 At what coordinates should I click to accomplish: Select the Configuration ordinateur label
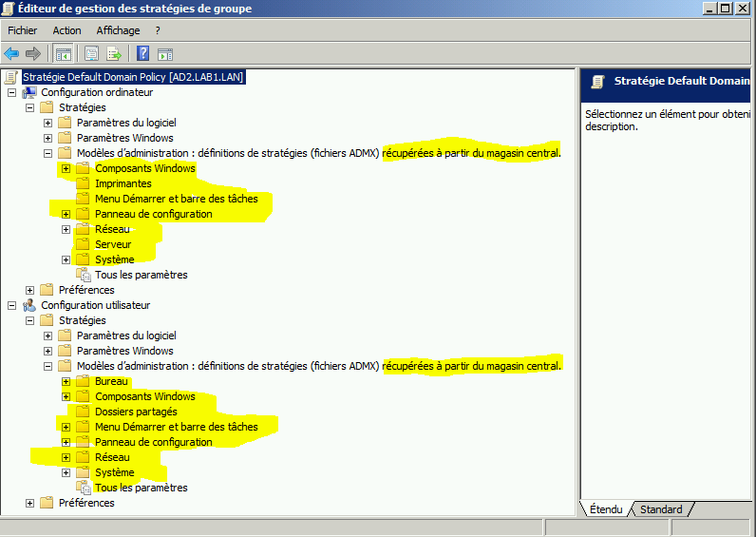click(97, 92)
